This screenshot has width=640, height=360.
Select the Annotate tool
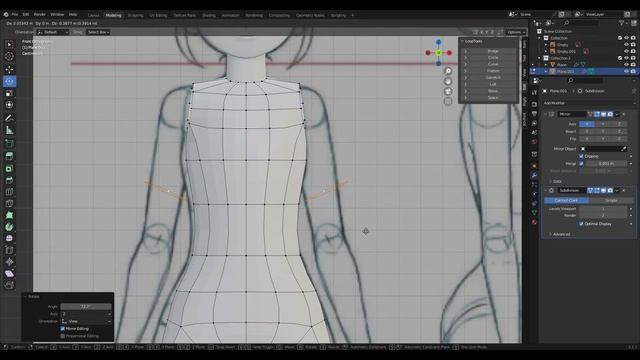coord(9,118)
